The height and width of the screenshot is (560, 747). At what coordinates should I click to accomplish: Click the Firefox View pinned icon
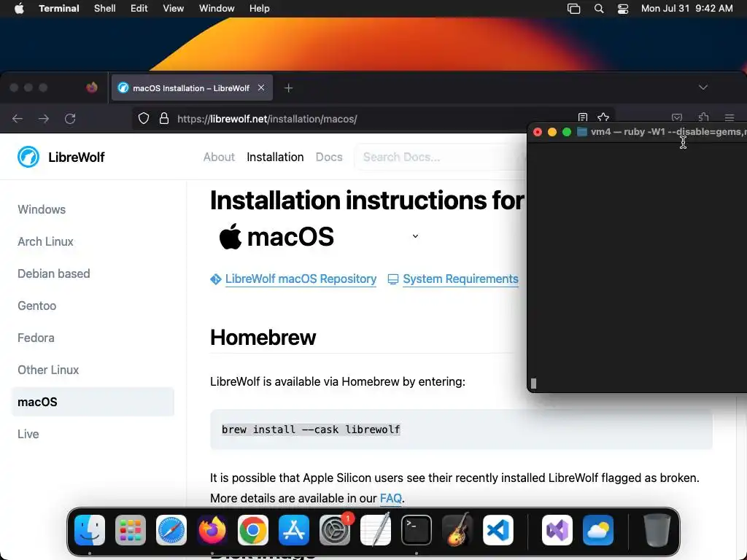point(91,87)
